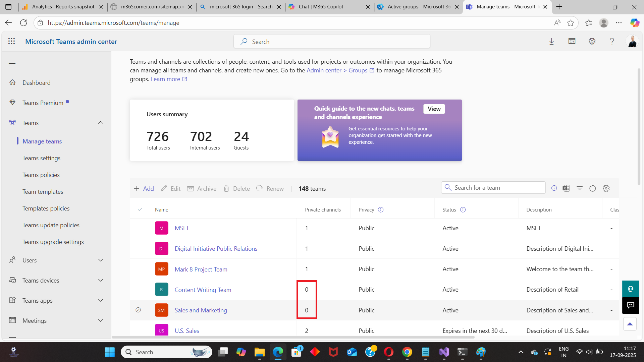This screenshot has height=362, width=644.
Task: Toggle the hamburger navigation menu
Action: (12, 62)
